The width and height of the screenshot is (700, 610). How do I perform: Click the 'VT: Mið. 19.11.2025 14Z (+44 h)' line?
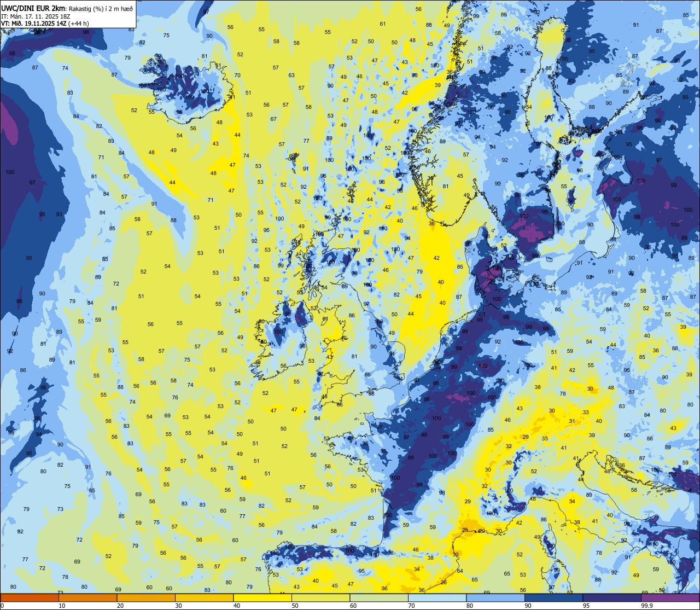pyautogui.click(x=45, y=24)
